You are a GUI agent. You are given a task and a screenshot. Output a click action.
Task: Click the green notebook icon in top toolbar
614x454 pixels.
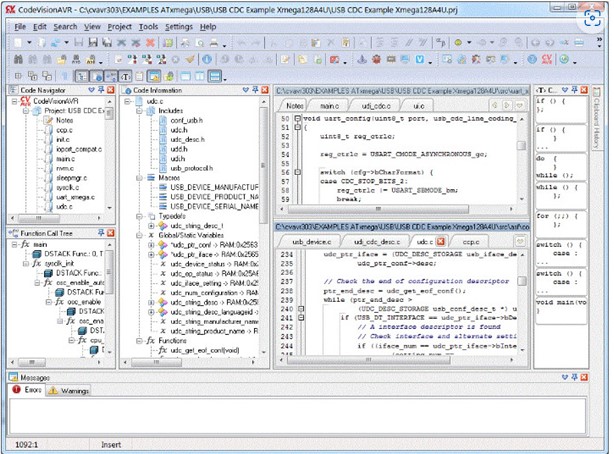[168, 42]
